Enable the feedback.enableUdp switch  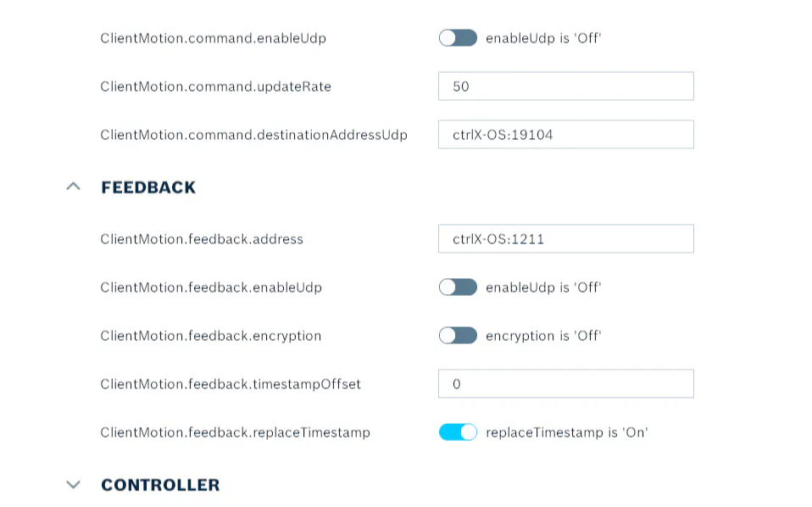coord(458,287)
